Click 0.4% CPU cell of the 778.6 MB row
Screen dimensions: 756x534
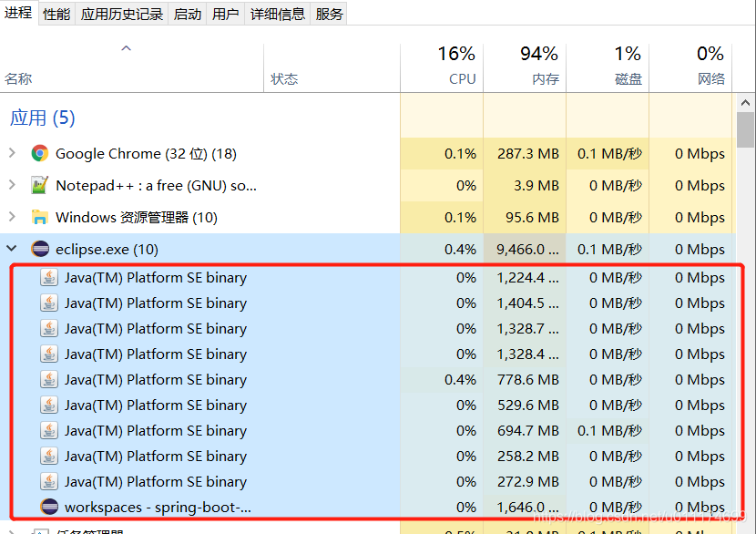click(442, 380)
